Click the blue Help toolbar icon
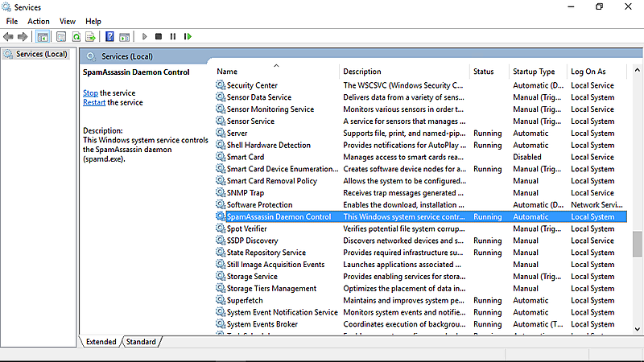 110,36
